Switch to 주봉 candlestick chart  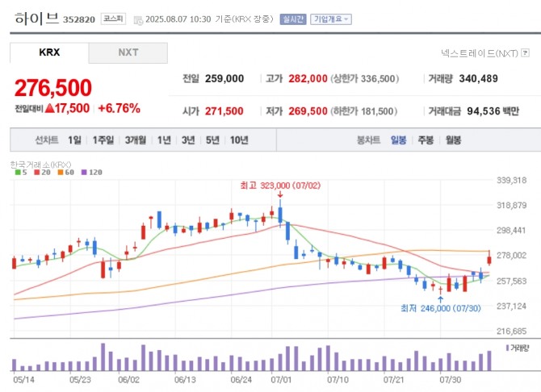click(426, 140)
